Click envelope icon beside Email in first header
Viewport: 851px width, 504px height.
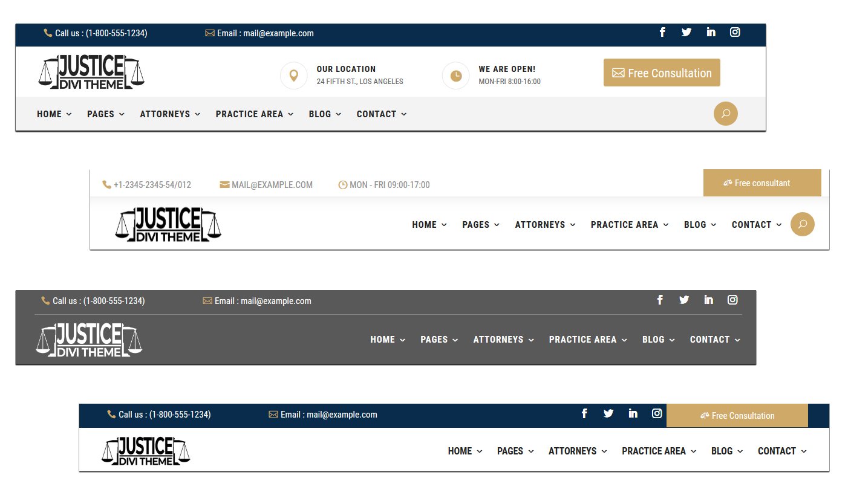pos(210,33)
